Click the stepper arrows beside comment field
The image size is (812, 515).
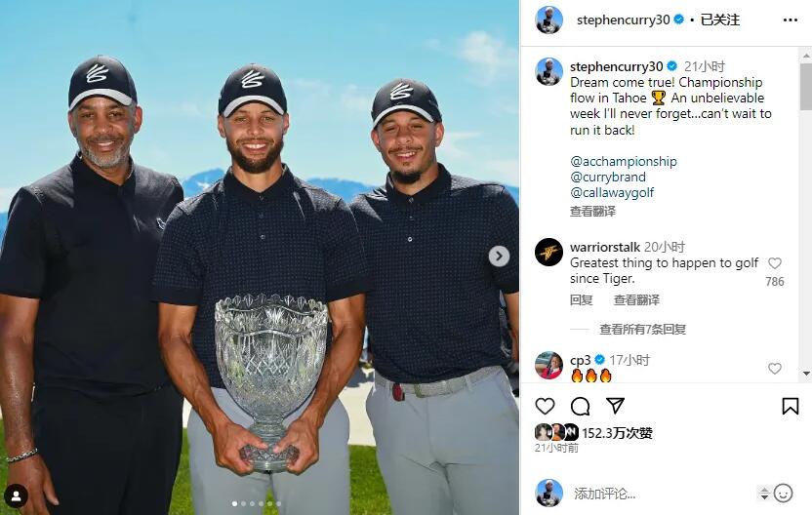(x=764, y=494)
